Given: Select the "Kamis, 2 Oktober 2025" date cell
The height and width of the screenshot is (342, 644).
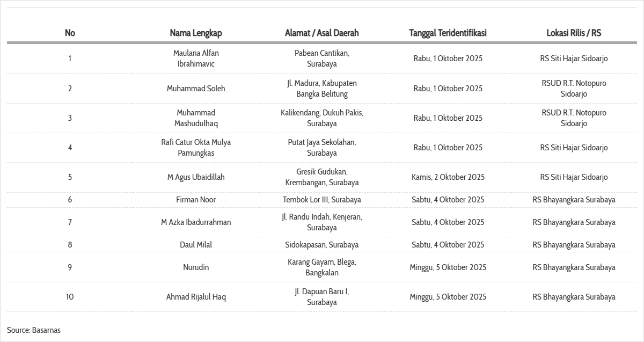Looking at the screenshot, I should [448, 177].
